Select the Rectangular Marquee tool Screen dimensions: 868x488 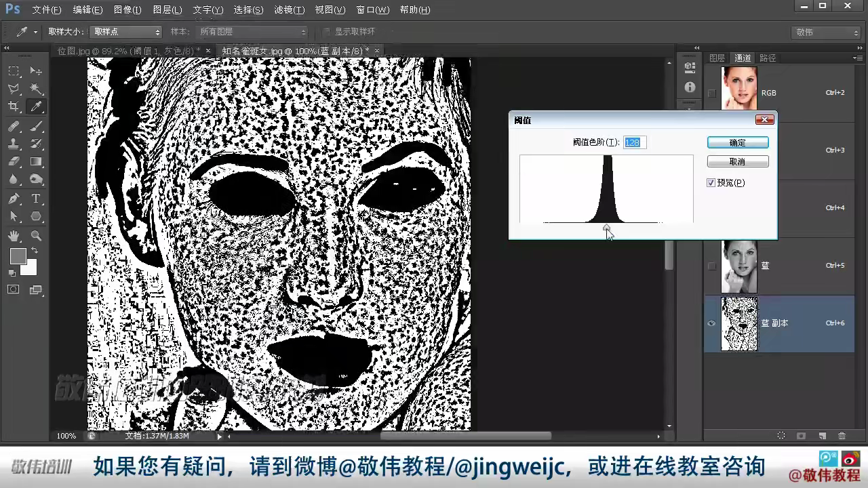point(14,71)
